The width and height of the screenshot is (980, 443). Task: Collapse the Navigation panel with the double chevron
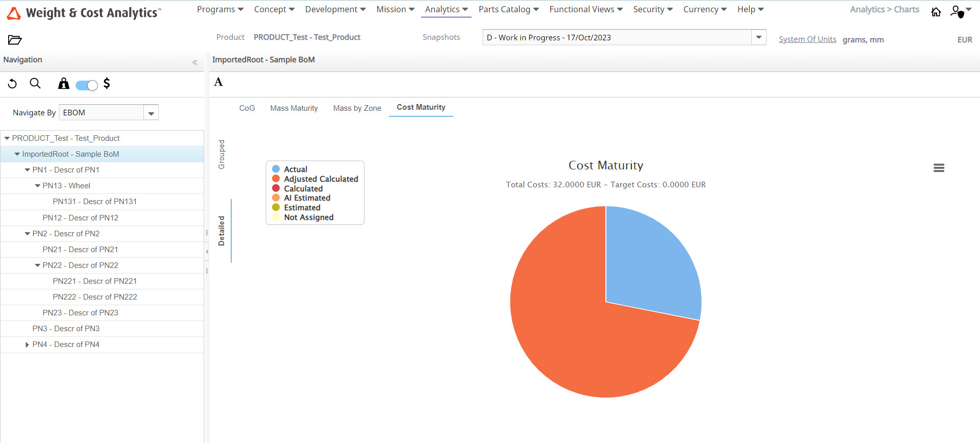point(194,62)
